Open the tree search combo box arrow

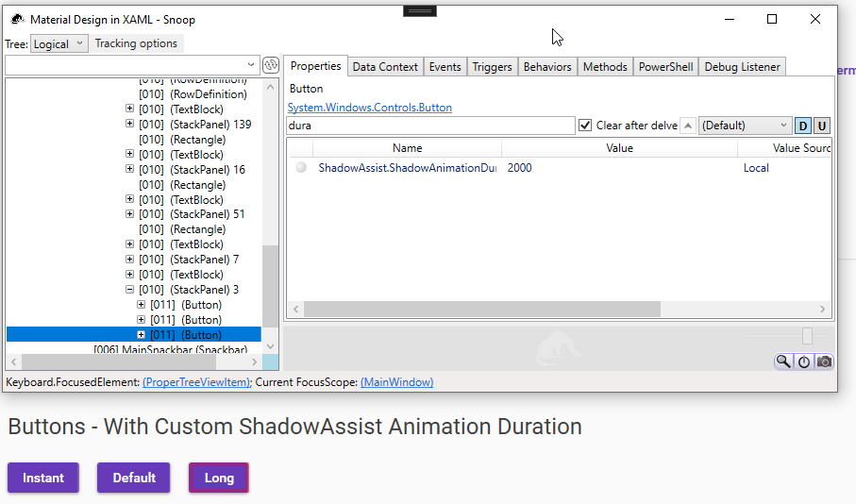[251, 64]
